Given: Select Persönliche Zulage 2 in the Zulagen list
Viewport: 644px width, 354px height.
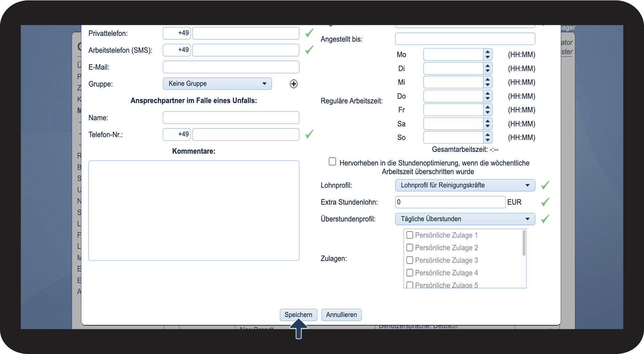Looking at the screenshot, I should (442, 248).
